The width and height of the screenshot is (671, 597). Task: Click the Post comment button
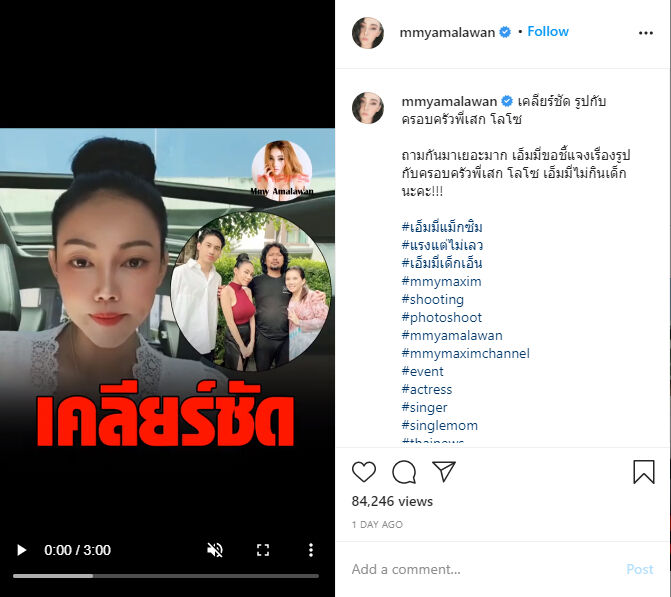[x=639, y=569]
